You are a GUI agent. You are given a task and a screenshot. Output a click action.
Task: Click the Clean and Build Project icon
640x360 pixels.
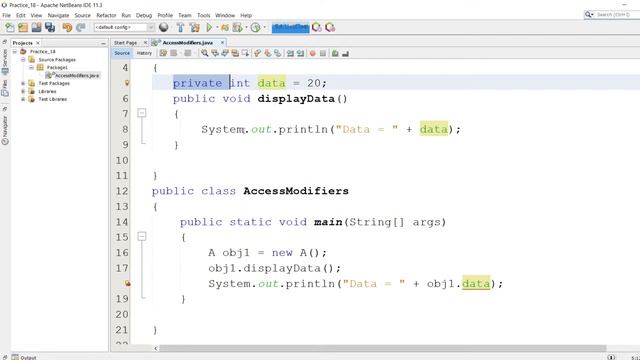[195, 27]
